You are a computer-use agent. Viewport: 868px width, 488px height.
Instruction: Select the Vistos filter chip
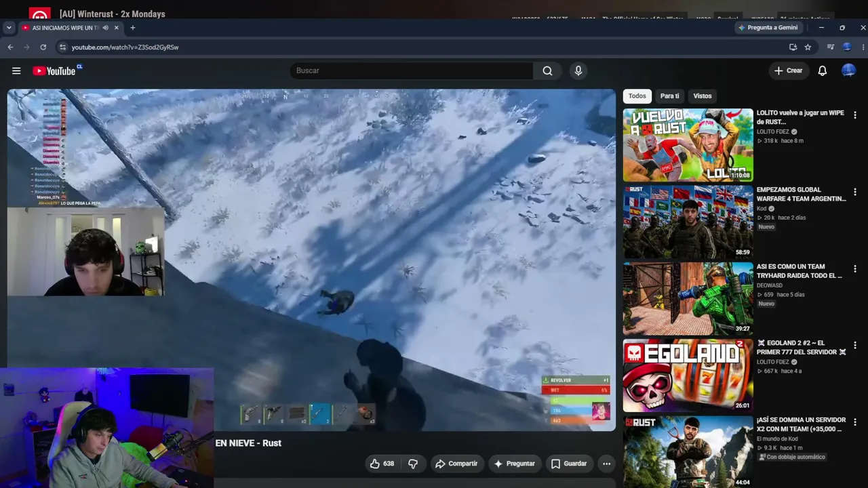click(x=702, y=96)
